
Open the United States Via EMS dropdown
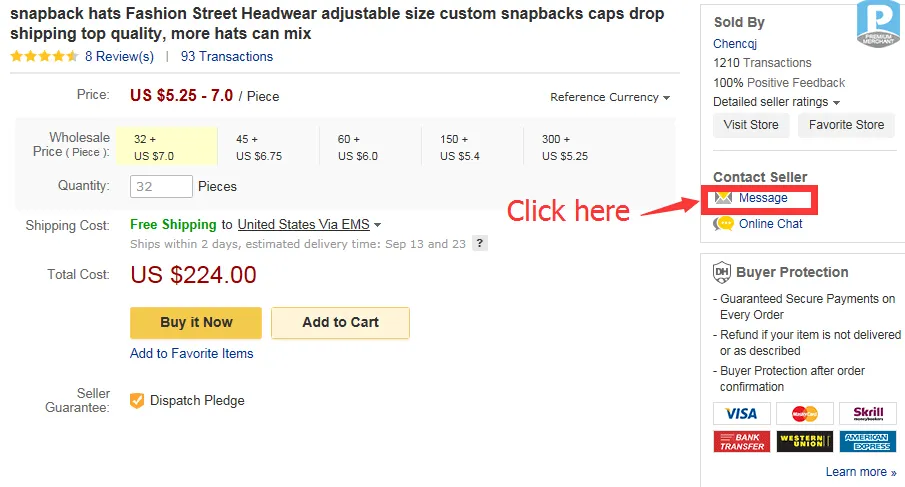(x=309, y=224)
